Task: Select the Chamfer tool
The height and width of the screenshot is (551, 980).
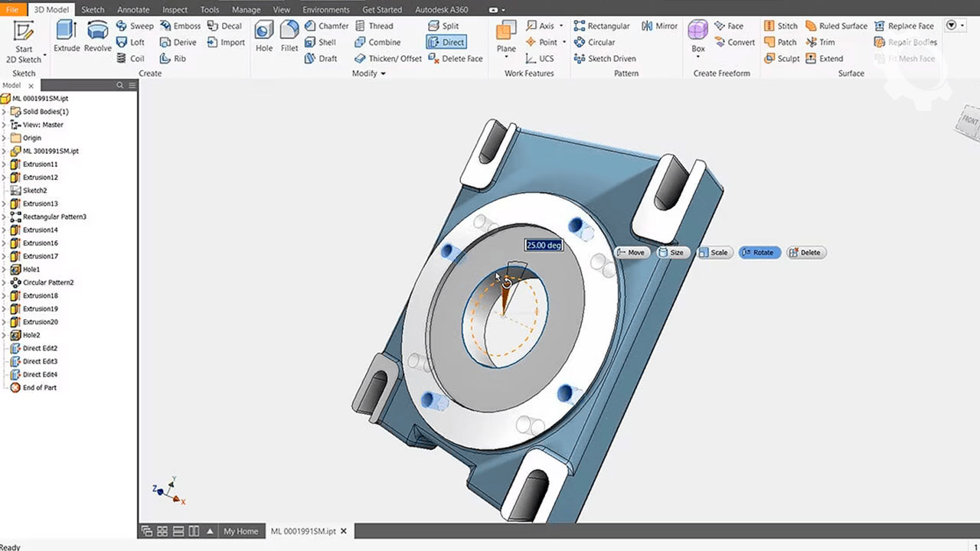Action: tap(326, 26)
